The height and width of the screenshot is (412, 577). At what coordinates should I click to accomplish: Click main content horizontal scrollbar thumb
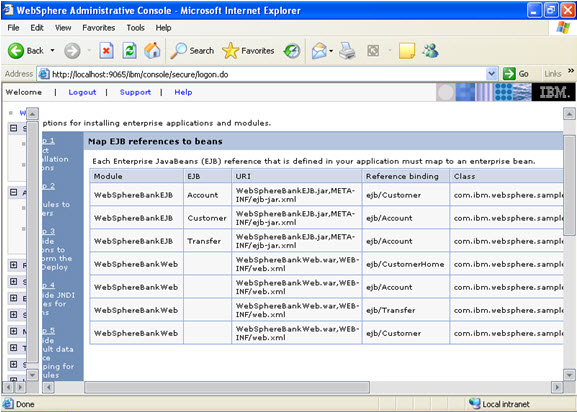pyautogui.click(x=227, y=387)
